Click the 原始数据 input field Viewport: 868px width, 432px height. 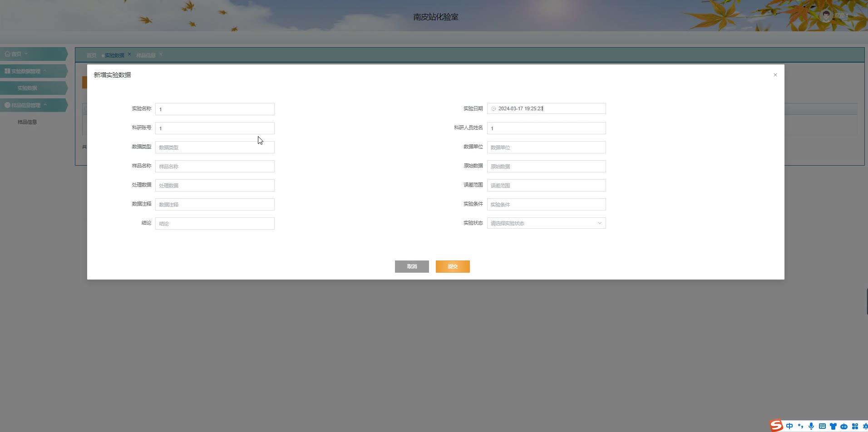tap(546, 166)
